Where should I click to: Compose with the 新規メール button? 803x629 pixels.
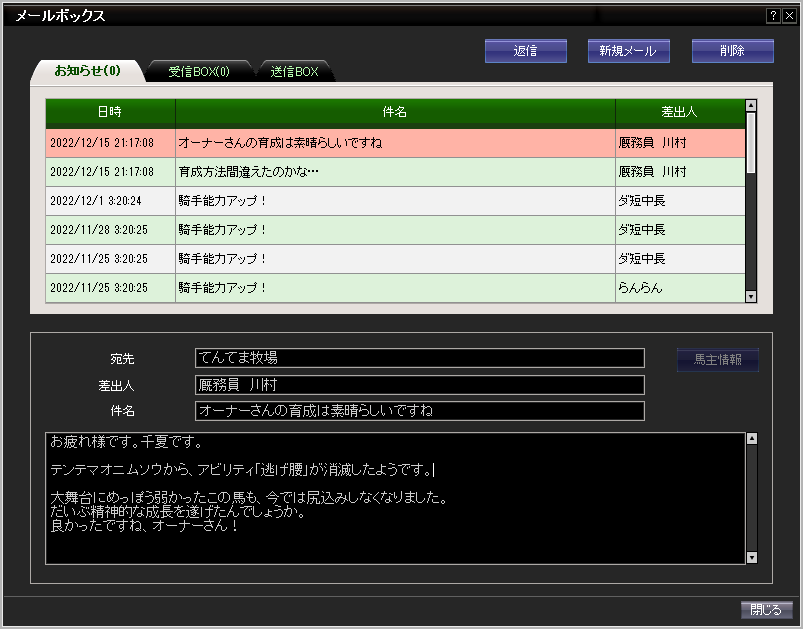tap(628, 51)
